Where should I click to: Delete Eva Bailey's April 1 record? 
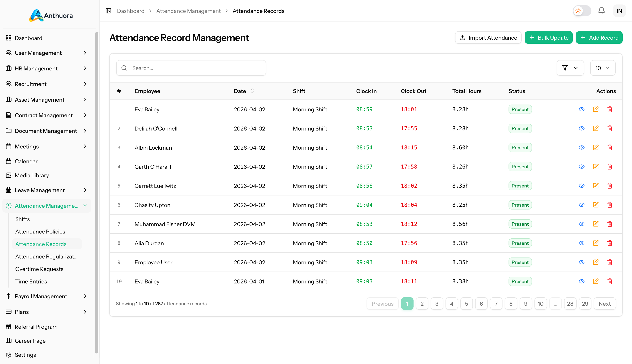tap(610, 281)
